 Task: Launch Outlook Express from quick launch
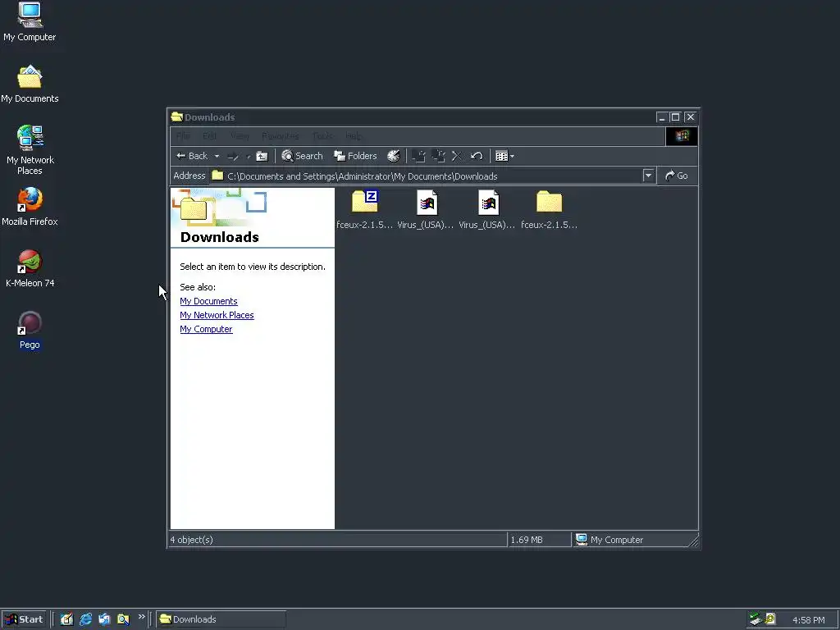point(104,619)
